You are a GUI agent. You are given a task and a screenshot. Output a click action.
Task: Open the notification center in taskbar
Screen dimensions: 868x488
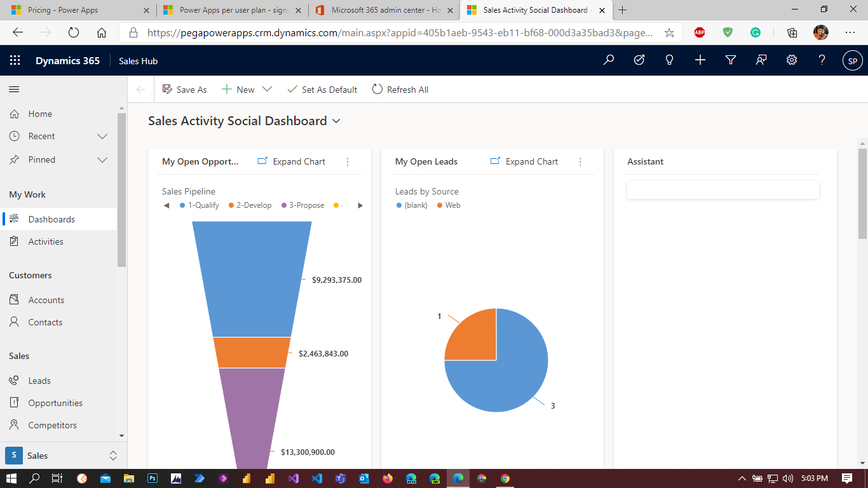click(x=847, y=478)
